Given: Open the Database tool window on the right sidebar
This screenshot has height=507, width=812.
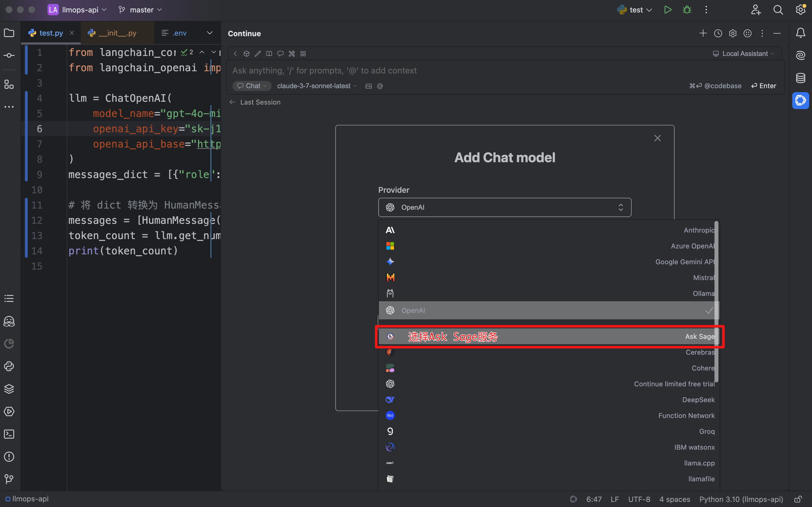Looking at the screenshot, I should coord(800,78).
